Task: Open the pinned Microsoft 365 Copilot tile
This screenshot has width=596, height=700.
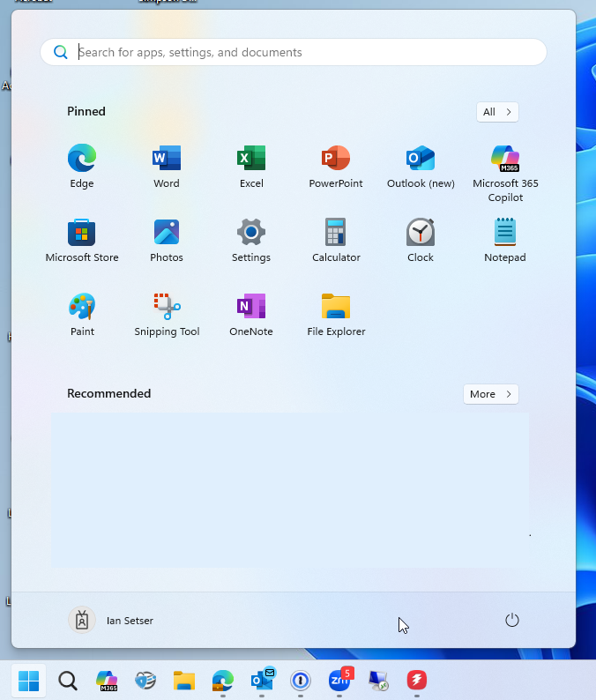Action: coord(505,173)
